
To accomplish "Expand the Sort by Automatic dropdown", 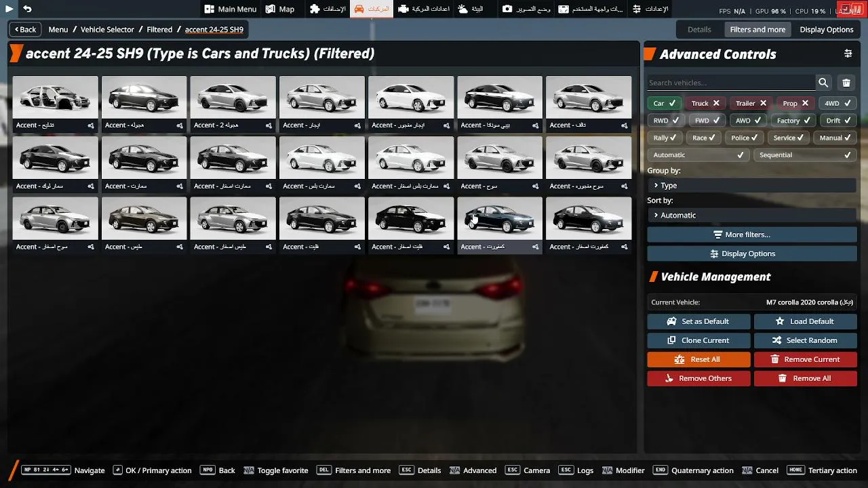I will point(752,215).
